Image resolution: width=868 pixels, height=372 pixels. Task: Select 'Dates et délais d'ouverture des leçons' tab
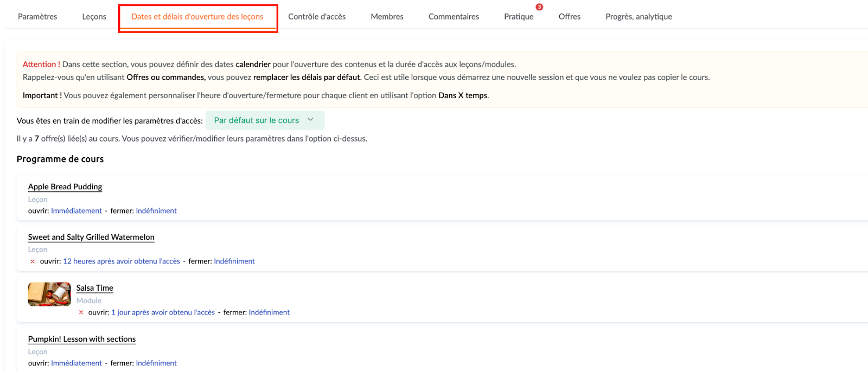click(x=197, y=17)
